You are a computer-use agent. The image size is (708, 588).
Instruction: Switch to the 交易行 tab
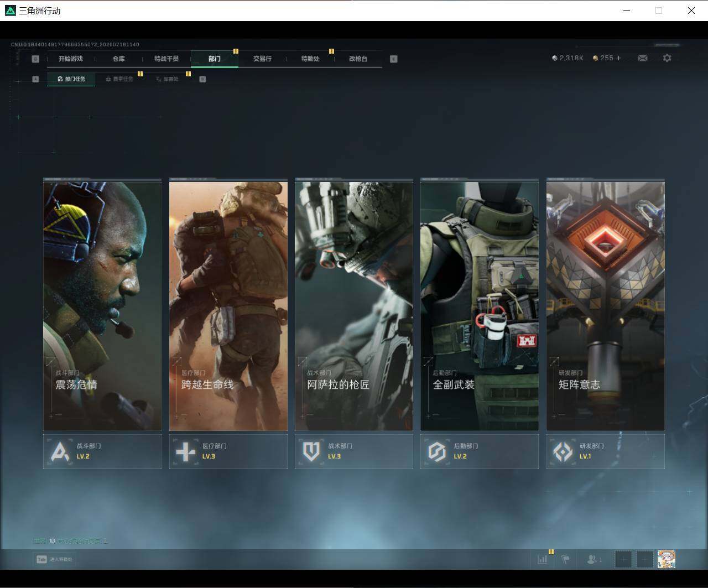pos(262,59)
